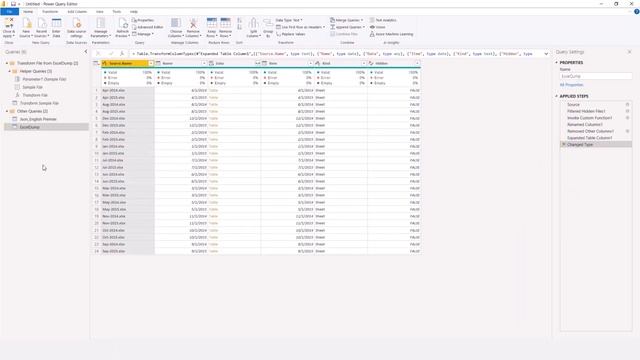The image size is (640, 360).
Task: Open Name column filter dropdown
Action: tap(204, 63)
